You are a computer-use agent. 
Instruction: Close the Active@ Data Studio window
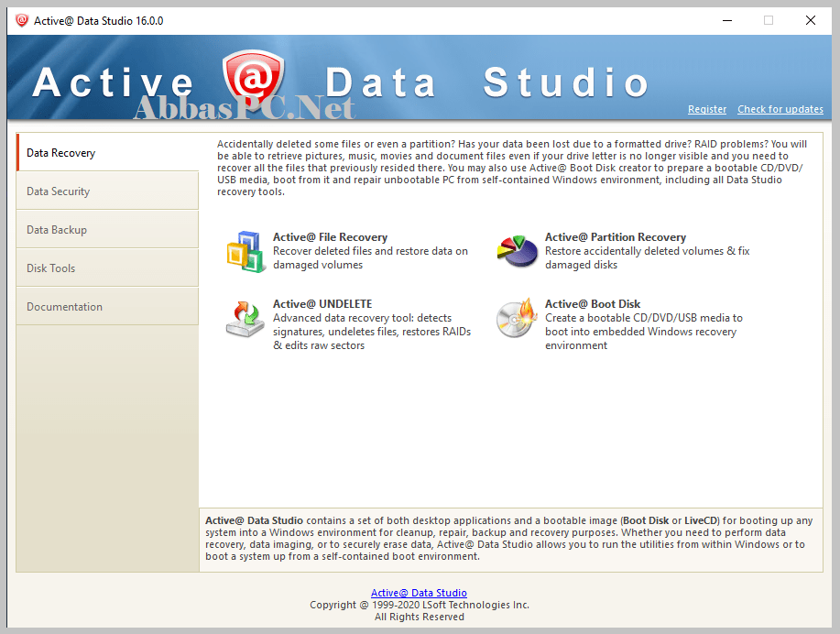[x=811, y=20]
